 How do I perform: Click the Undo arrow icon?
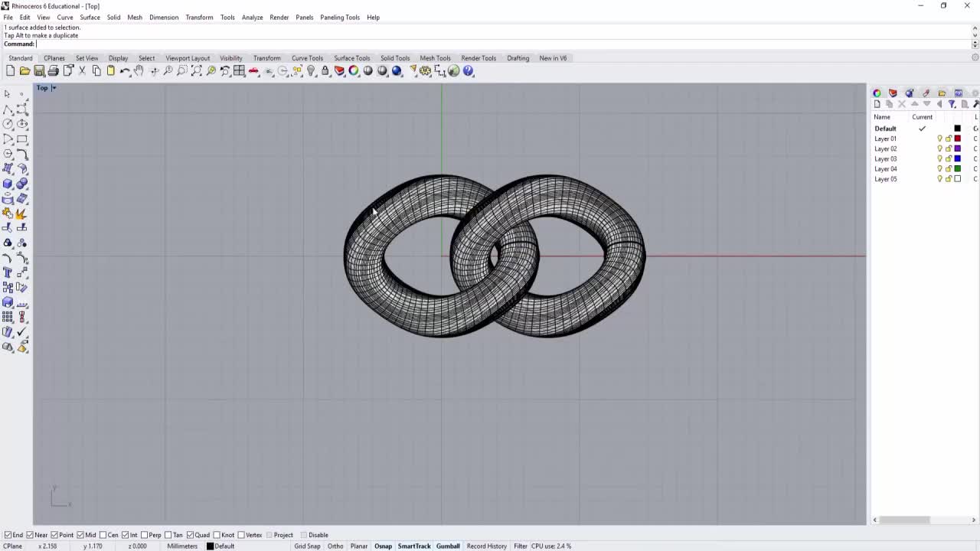(125, 71)
